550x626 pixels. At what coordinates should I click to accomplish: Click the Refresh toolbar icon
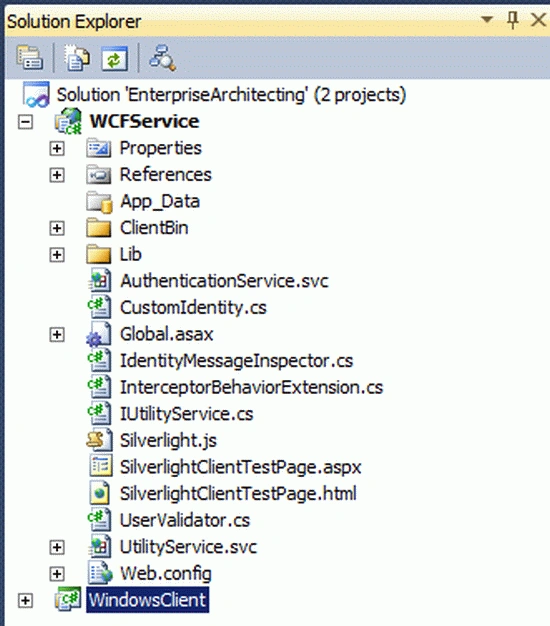click(114, 59)
